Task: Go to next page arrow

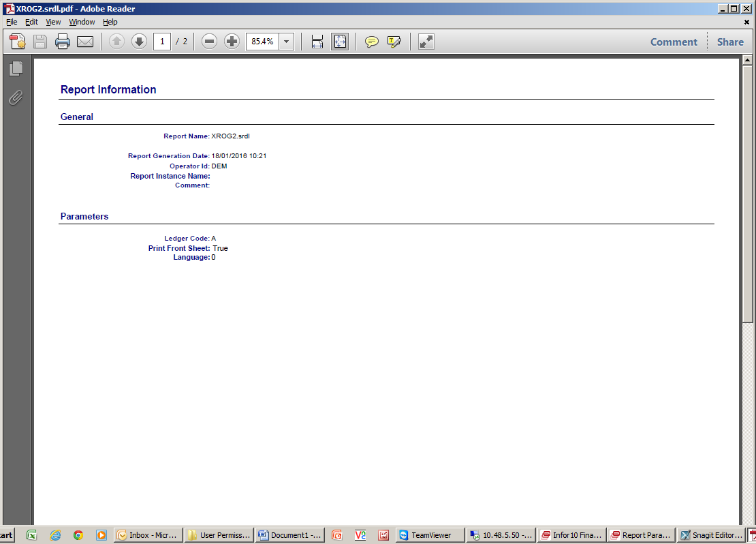Action: (x=140, y=42)
